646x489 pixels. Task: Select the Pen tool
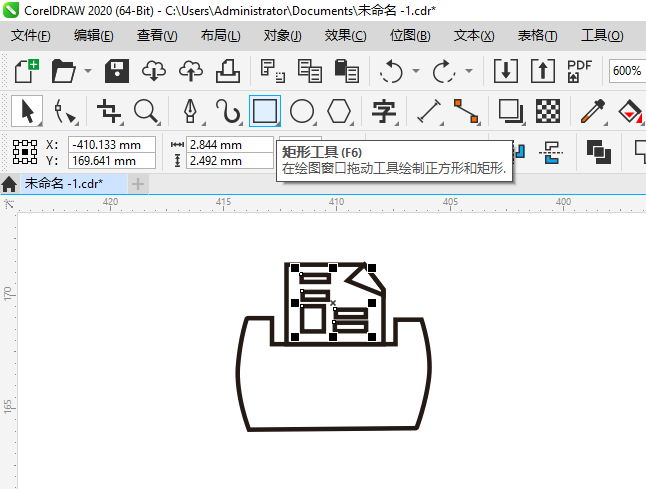click(190, 111)
